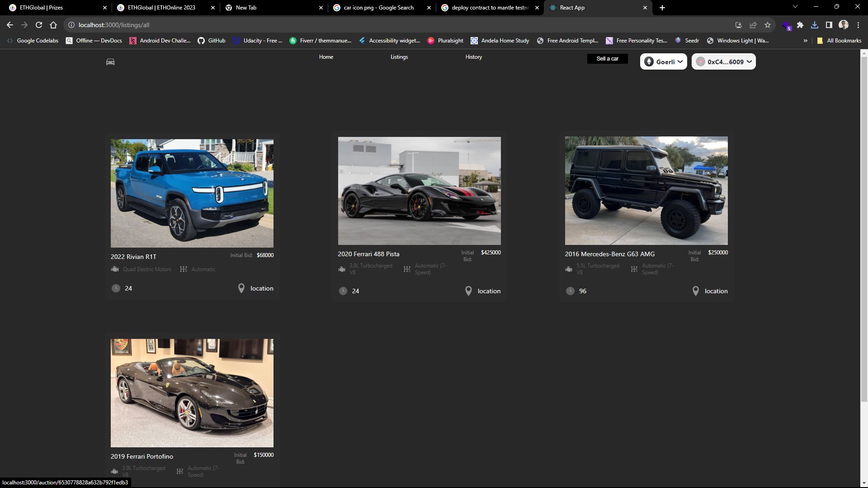Open the browser downloads icon
The image size is (868, 488).
click(815, 25)
